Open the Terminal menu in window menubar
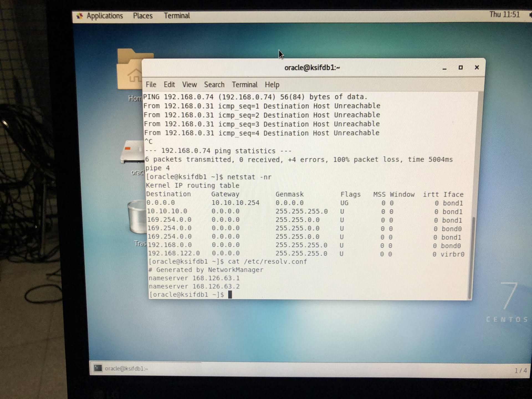 point(244,85)
